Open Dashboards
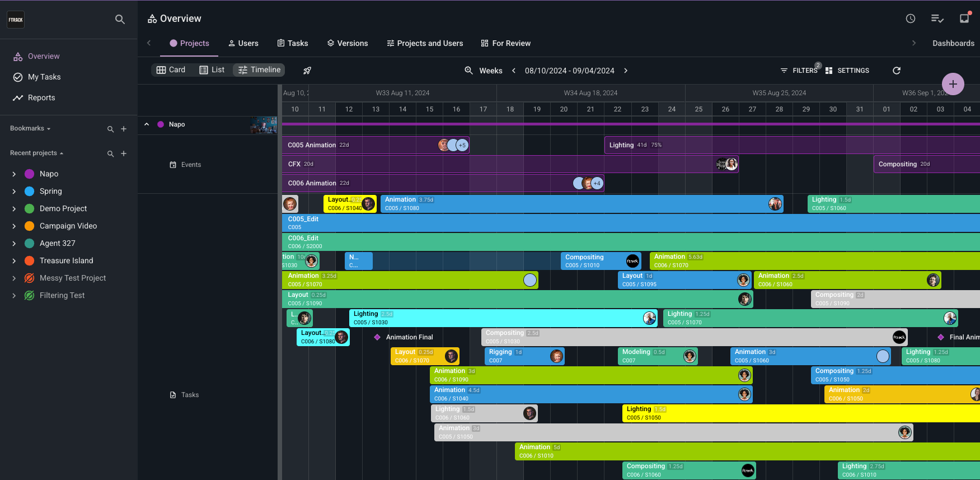This screenshot has width=980, height=480. (x=953, y=43)
